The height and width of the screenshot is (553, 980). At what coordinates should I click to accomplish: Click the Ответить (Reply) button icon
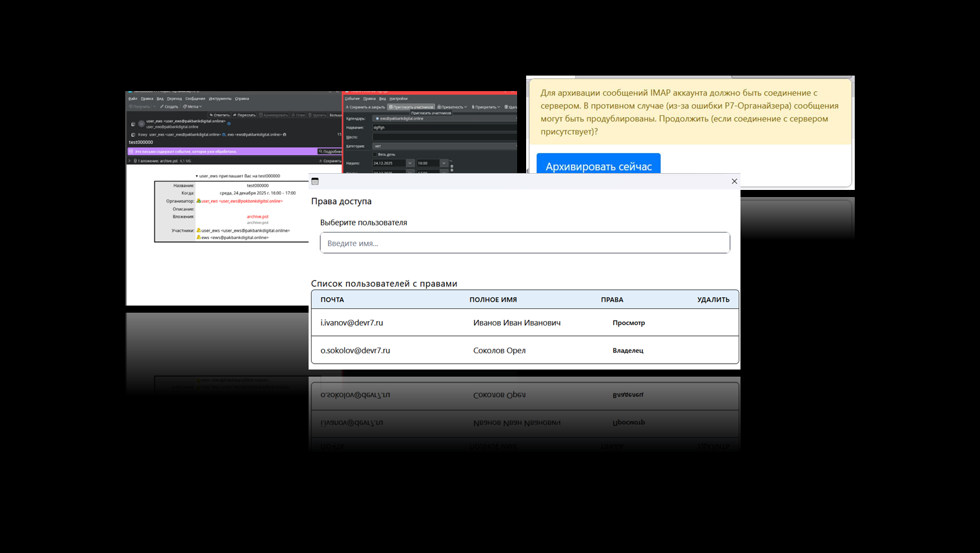pos(211,115)
